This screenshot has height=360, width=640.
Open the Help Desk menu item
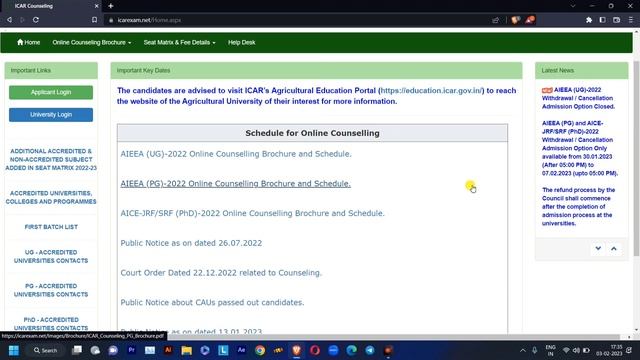(242, 42)
